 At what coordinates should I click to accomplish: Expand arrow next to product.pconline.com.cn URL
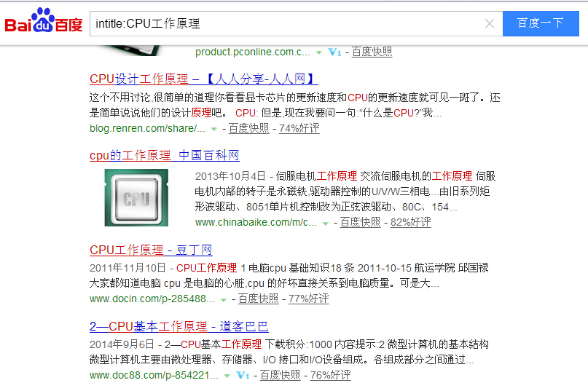318,52
